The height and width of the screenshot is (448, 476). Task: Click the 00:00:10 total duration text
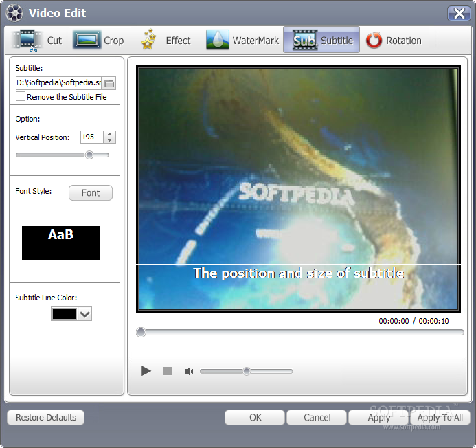click(x=433, y=321)
